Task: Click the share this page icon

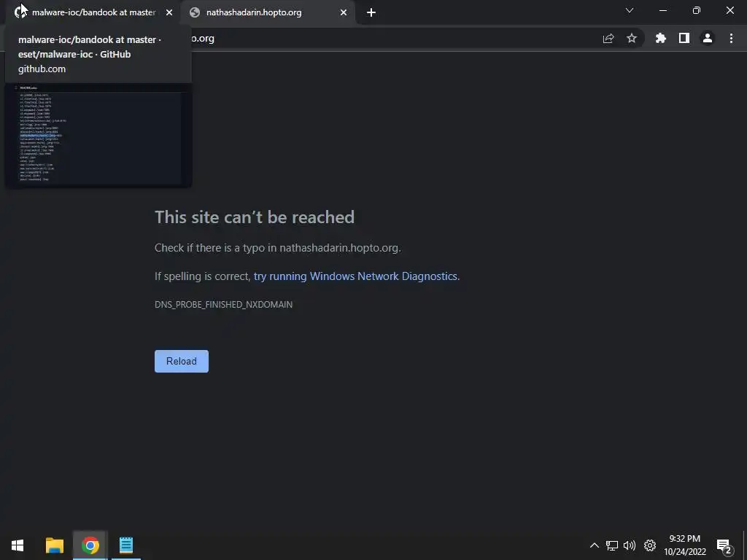Action: (x=608, y=39)
